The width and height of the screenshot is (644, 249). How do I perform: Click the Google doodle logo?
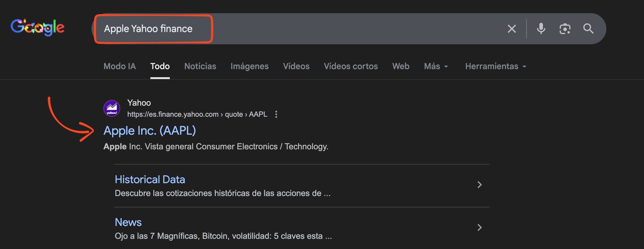pyautogui.click(x=38, y=28)
